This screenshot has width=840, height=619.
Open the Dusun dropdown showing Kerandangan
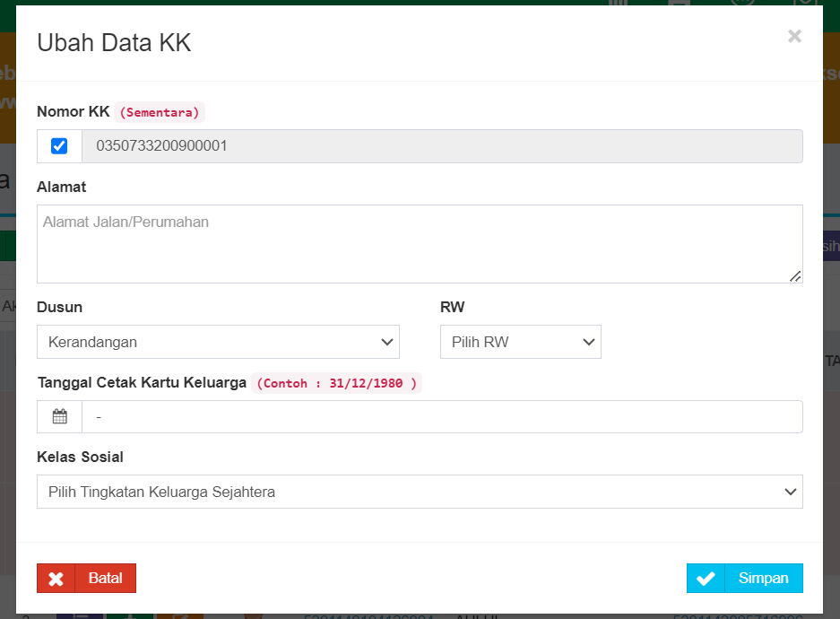(218, 342)
